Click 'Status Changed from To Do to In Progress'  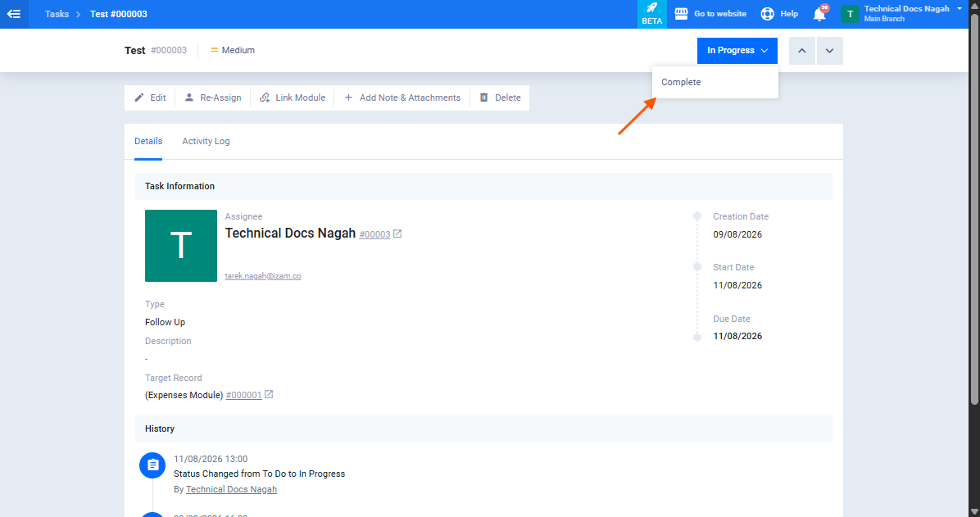pos(260,474)
